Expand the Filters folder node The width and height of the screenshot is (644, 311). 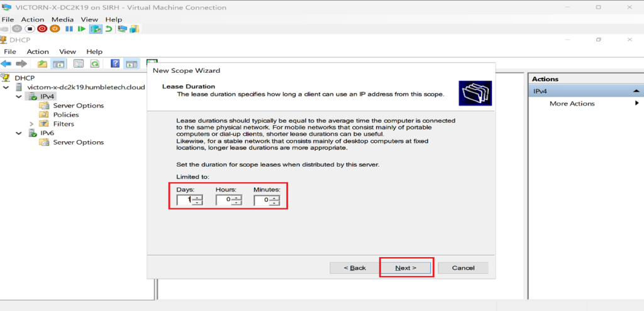tap(31, 124)
